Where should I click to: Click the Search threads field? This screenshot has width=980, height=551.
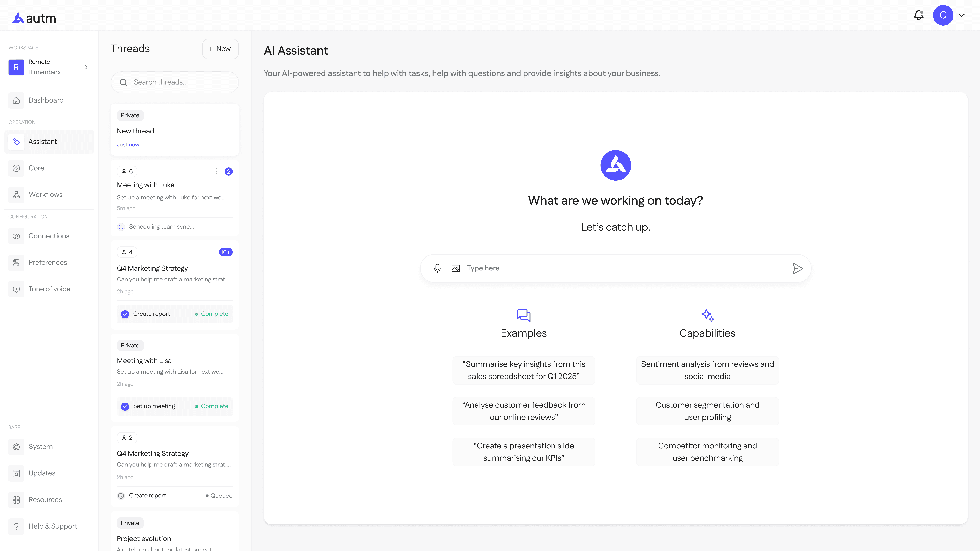pos(175,82)
